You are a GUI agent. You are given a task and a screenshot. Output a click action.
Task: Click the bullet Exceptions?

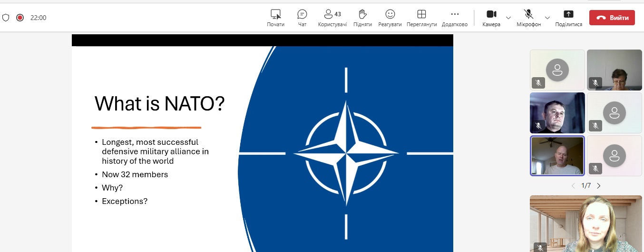[125, 201]
